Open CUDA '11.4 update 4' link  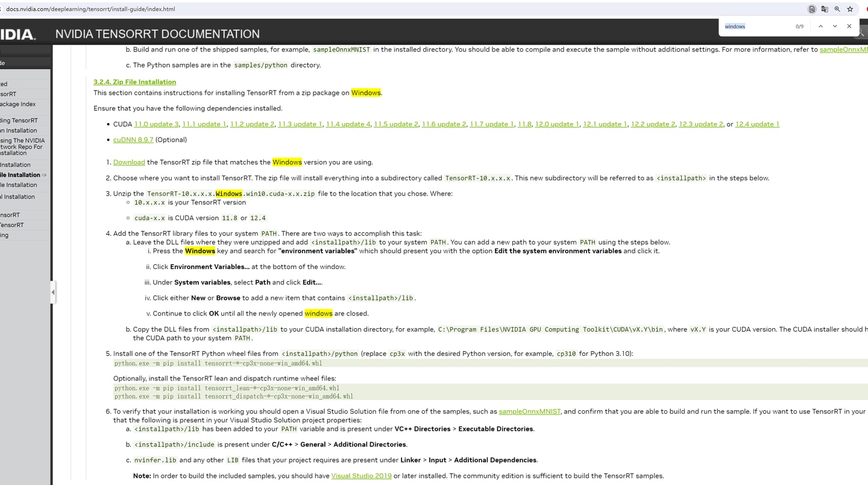click(348, 124)
